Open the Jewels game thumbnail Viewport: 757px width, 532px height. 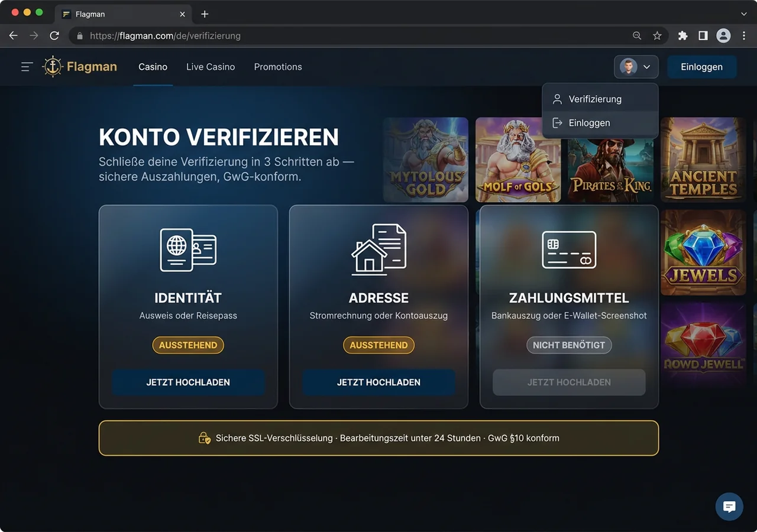click(x=703, y=252)
